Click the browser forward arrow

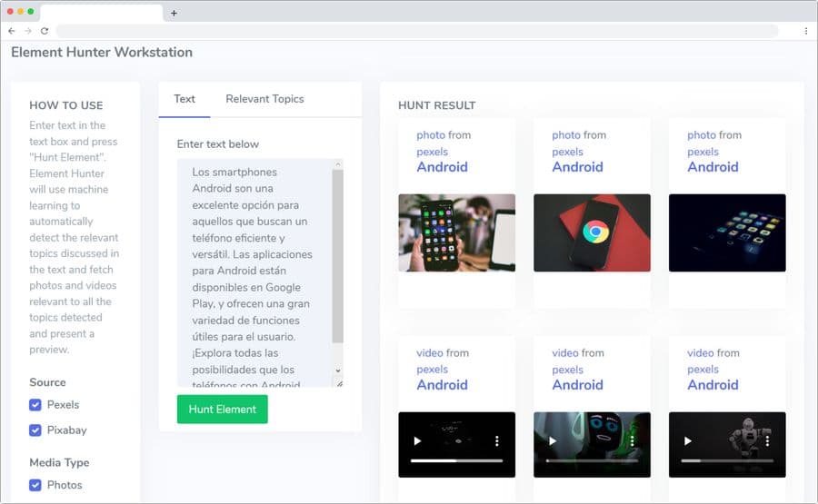click(28, 31)
